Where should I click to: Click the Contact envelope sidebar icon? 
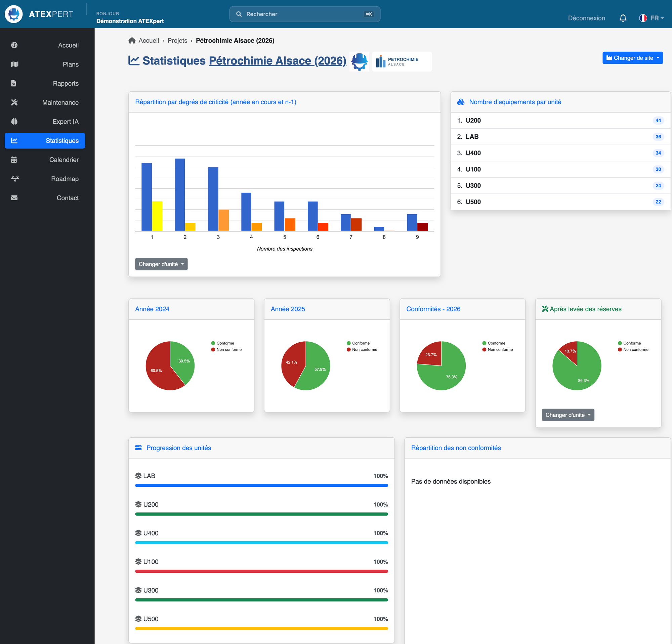tap(14, 198)
